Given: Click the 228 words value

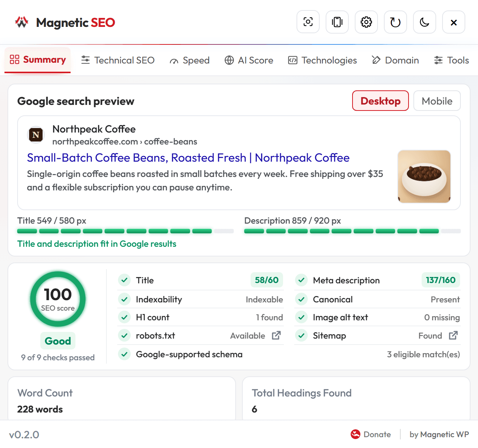Looking at the screenshot, I should coord(40,409).
